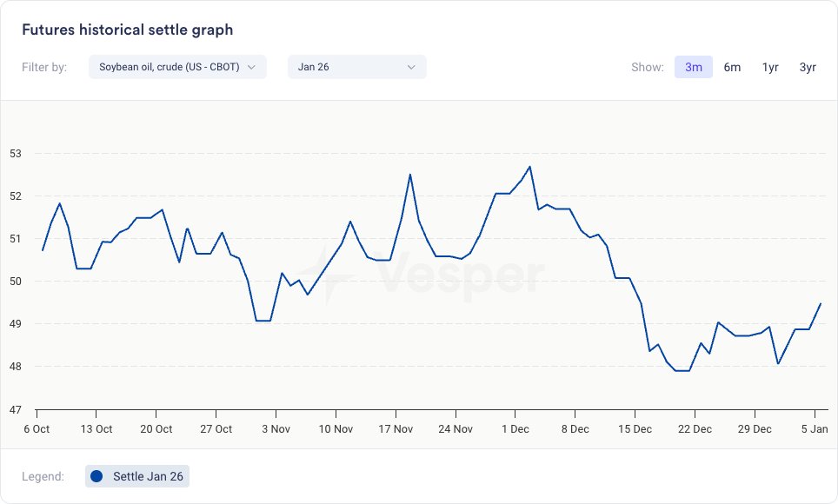Click the 47 y-axis price label

point(15,409)
